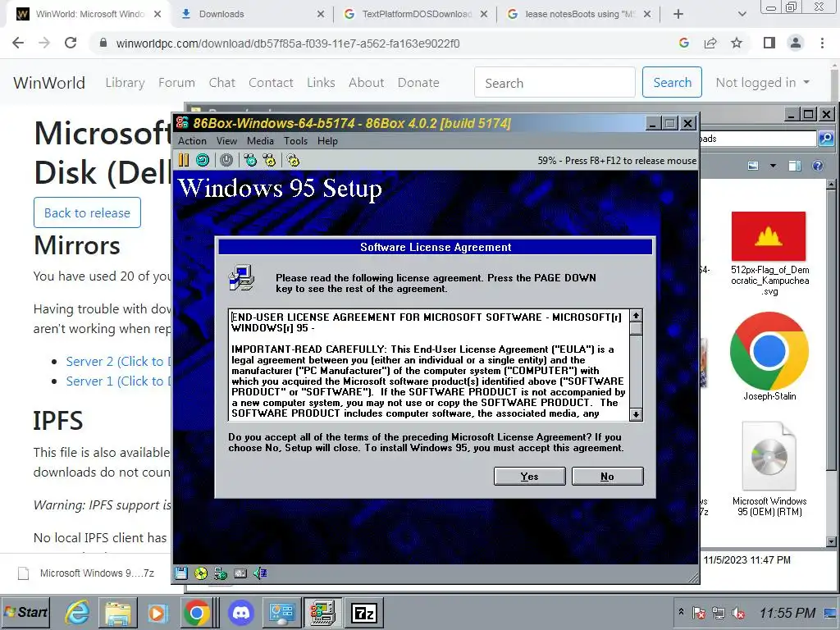Viewport: 840px width, 630px height.
Task: Click the license scrollbar thumb
Action: point(636,328)
